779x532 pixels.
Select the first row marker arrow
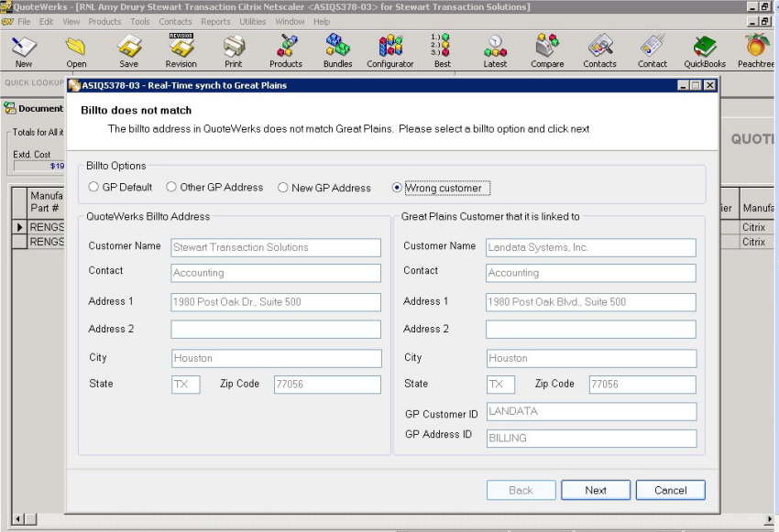19,227
